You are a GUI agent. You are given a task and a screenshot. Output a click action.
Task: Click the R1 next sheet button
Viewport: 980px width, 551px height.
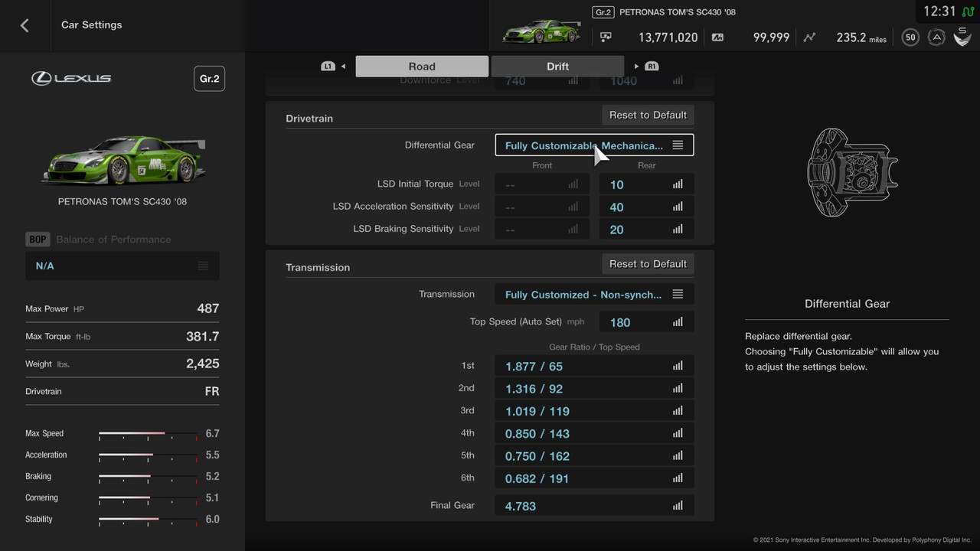point(652,67)
